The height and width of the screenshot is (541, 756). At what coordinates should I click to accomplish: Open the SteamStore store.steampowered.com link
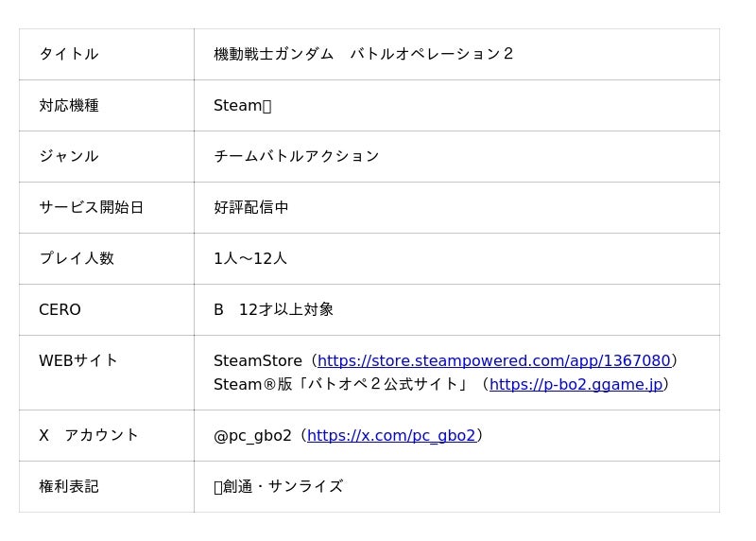[493, 361]
